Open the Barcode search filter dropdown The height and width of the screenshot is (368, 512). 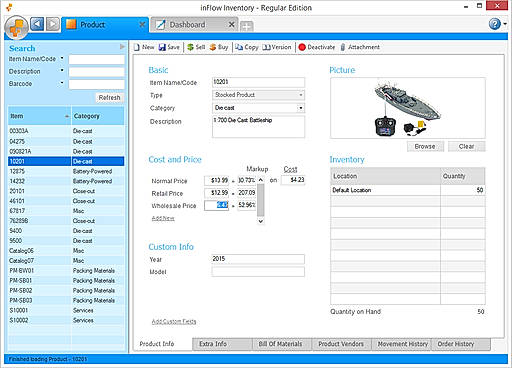coord(62,83)
